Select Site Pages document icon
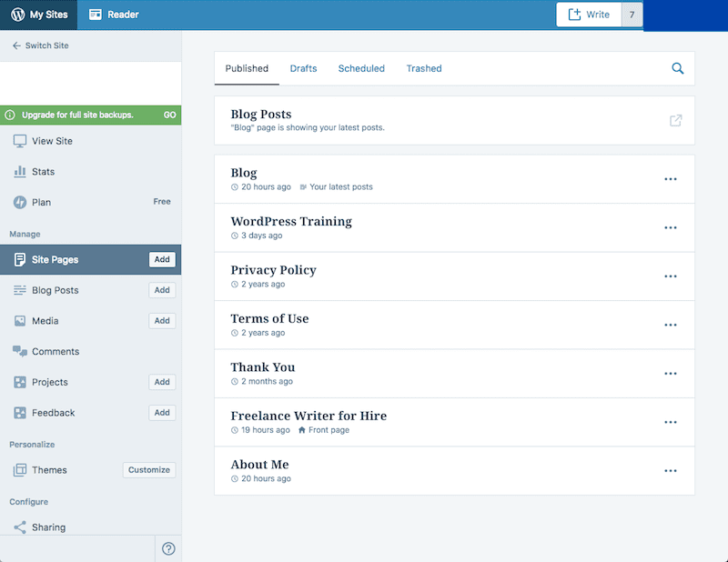Image resolution: width=728 pixels, height=562 pixels. point(19,259)
